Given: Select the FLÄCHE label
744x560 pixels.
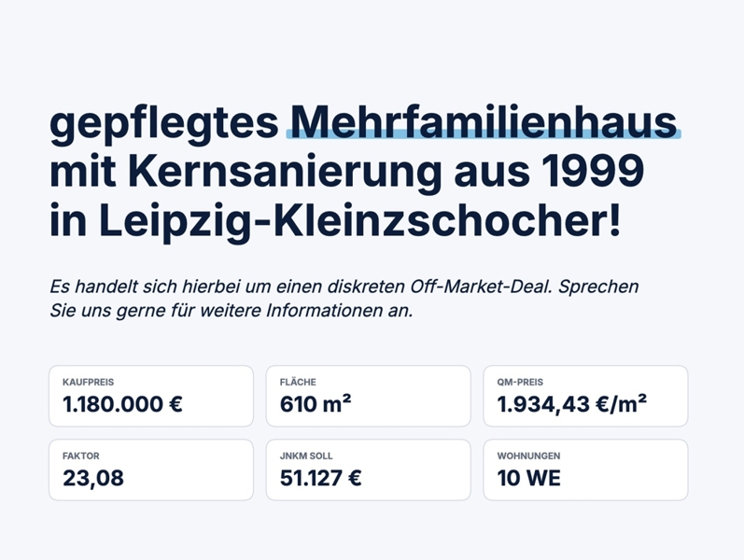Looking at the screenshot, I should point(298,382).
